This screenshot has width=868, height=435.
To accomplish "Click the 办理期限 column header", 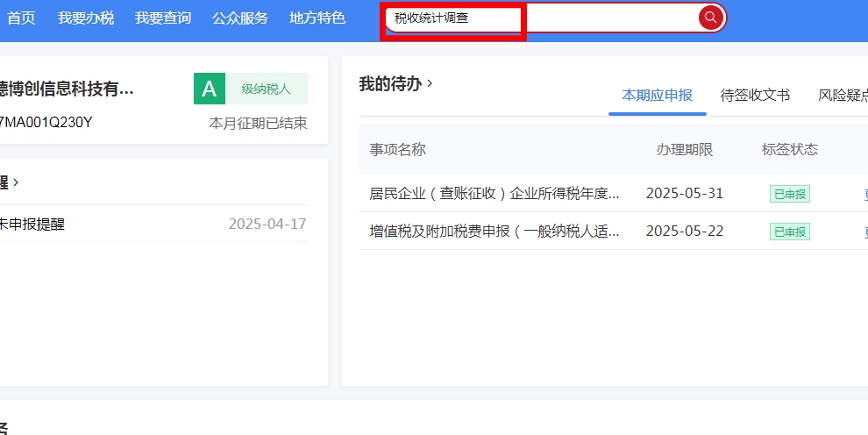I will pyautogui.click(x=684, y=149).
